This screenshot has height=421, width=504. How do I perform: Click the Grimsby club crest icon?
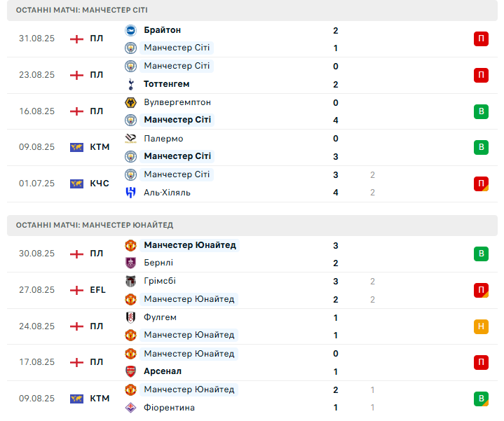coord(130,281)
